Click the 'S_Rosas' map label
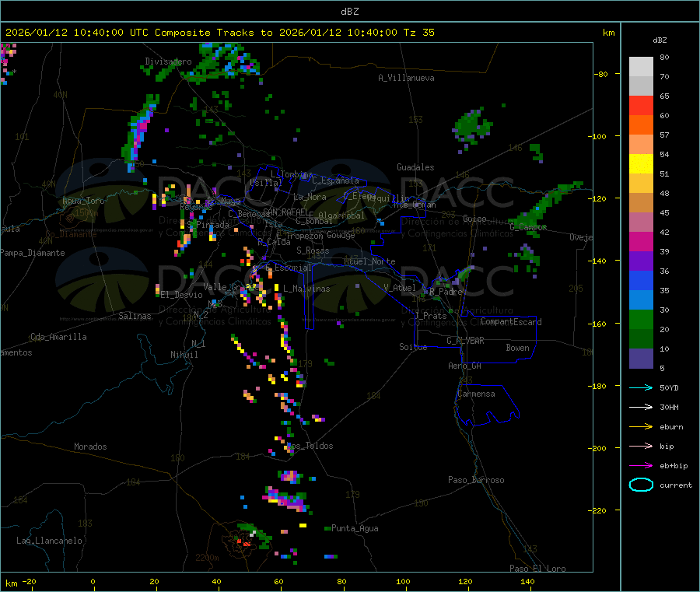 [313, 250]
